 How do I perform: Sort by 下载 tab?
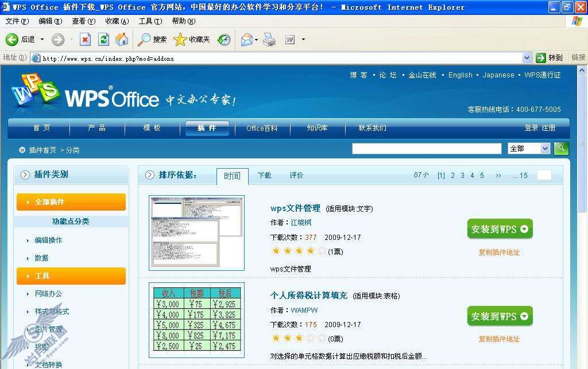coord(264,175)
